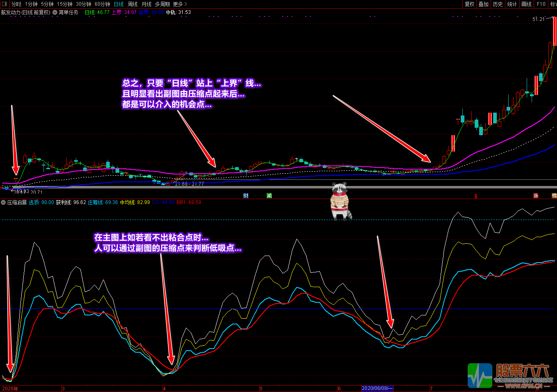
Task: Click the 2020/06/08 date marker on timeline
Action: [x=377, y=388]
